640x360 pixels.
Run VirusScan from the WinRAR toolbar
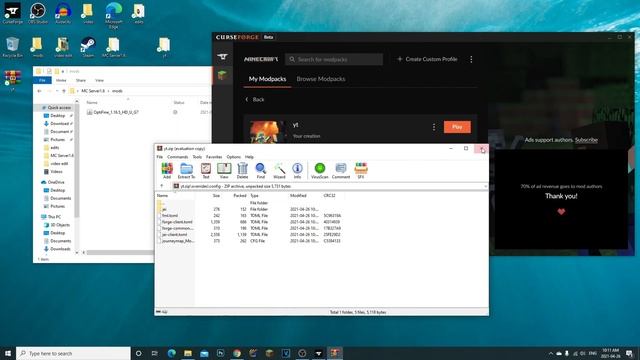(320, 171)
